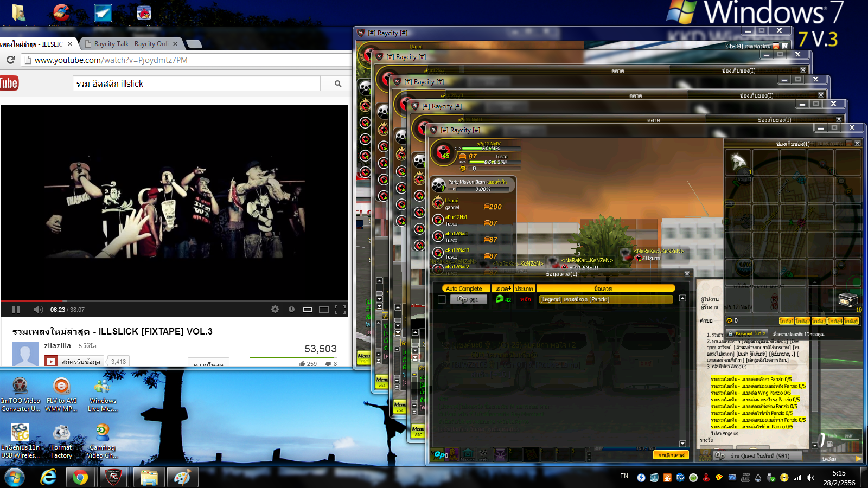Click the Password level 2 lock button
Image resolution: width=868 pixels, height=488 pixels.
(x=747, y=333)
